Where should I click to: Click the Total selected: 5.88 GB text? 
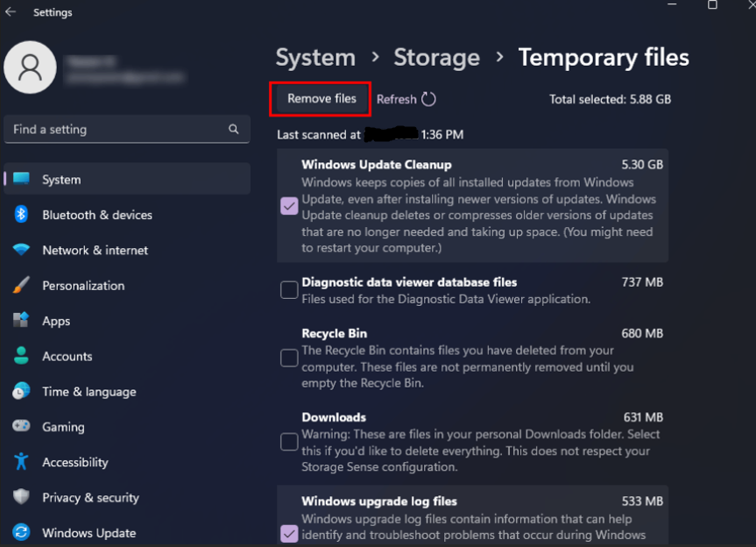point(610,99)
